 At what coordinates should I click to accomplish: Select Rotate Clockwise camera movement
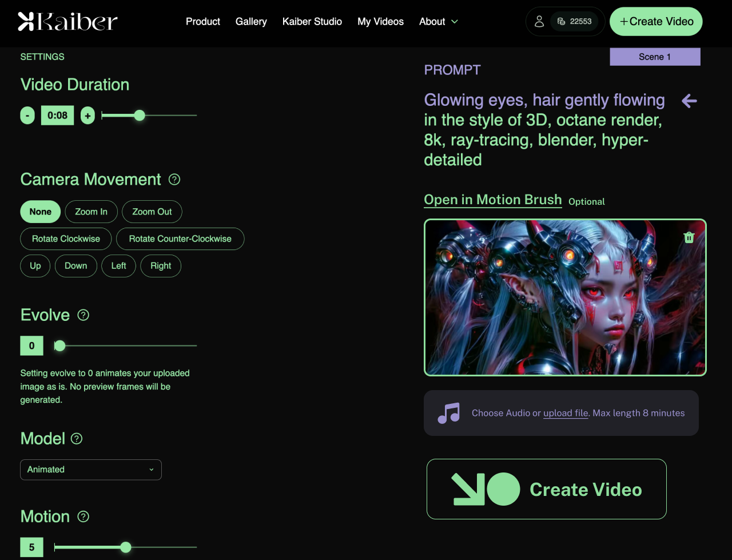pos(66,239)
